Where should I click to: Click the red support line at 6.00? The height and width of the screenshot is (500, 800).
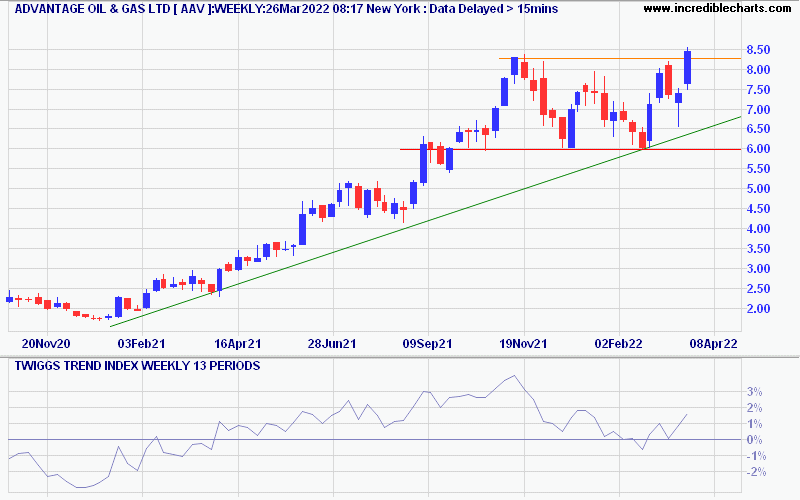[x=570, y=149]
